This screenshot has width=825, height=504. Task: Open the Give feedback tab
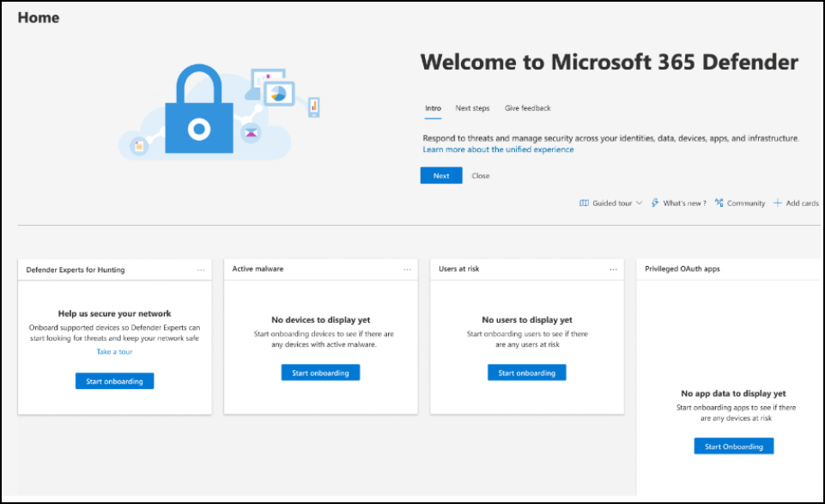tap(526, 108)
